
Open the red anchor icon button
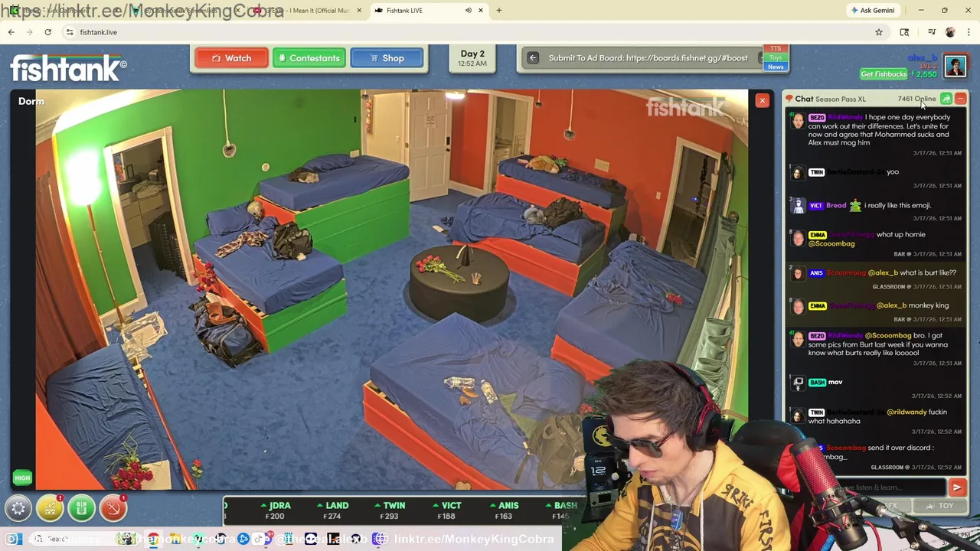tap(113, 508)
